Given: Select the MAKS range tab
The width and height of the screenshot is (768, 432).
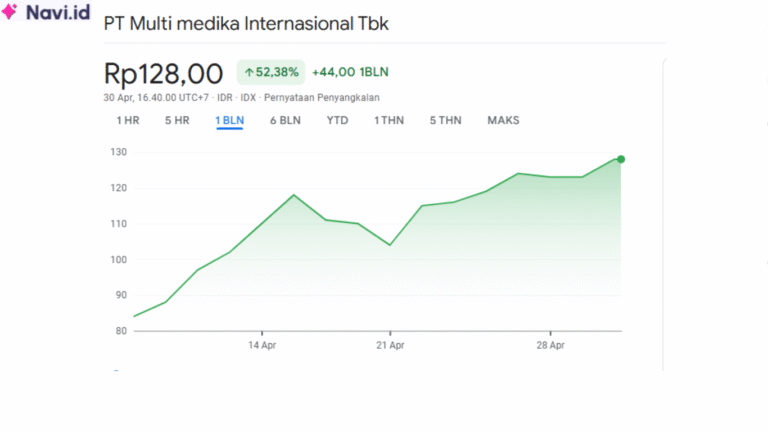Looking at the screenshot, I should [x=503, y=121].
